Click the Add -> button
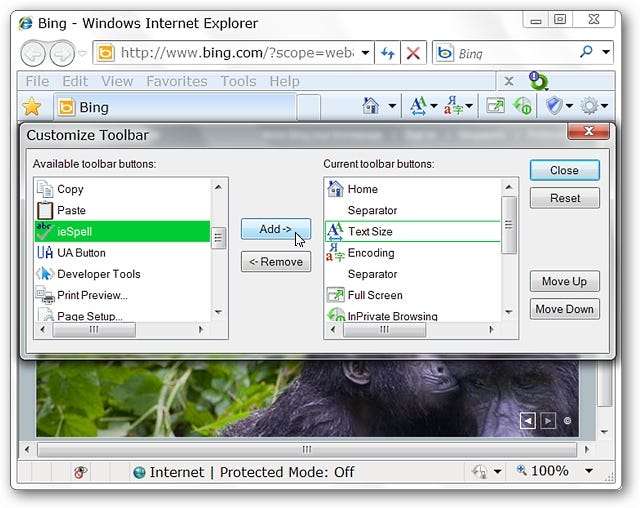This screenshot has height=508, width=640. tap(276, 229)
